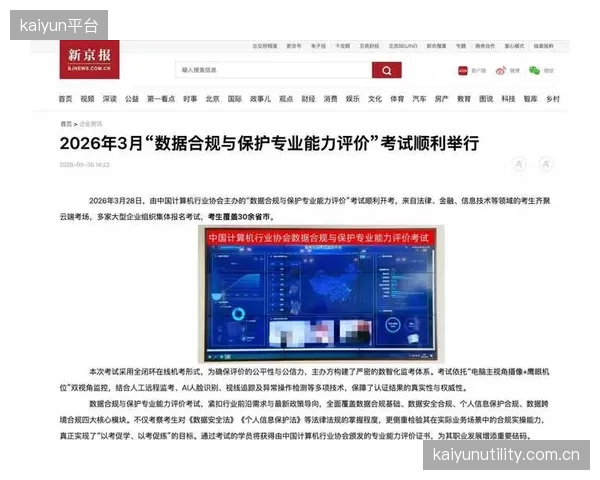Click the 新京报 red logo
This screenshot has width=600, height=480.
89,60
